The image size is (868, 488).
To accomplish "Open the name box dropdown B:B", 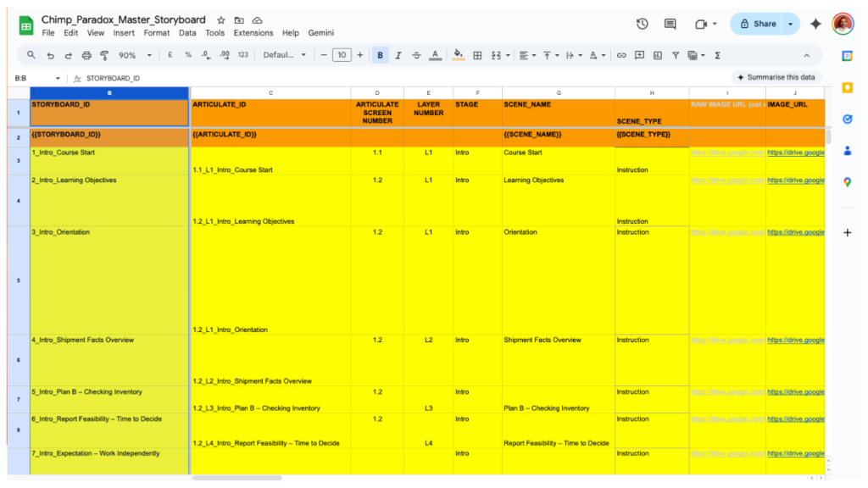I will tap(58, 79).
